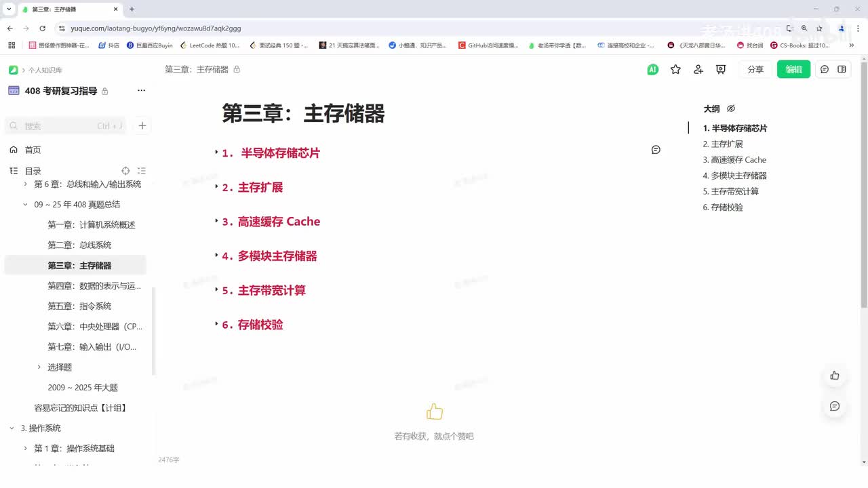The width and height of the screenshot is (868, 488).
Task: Open the 个人知识库 breadcrumb link
Action: tap(45, 70)
